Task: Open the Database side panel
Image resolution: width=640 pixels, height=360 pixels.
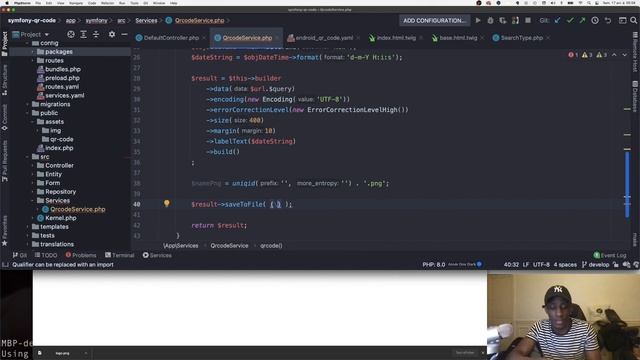Action: [635, 96]
